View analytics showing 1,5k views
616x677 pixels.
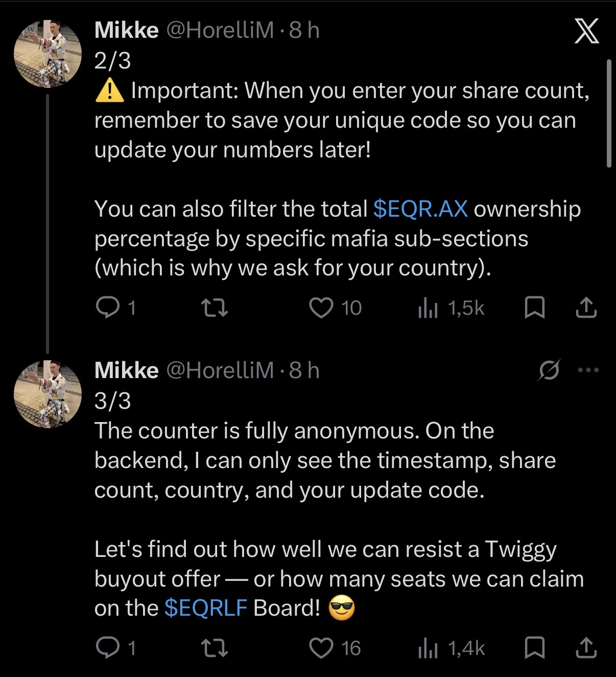pyautogui.click(x=451, y=308)
